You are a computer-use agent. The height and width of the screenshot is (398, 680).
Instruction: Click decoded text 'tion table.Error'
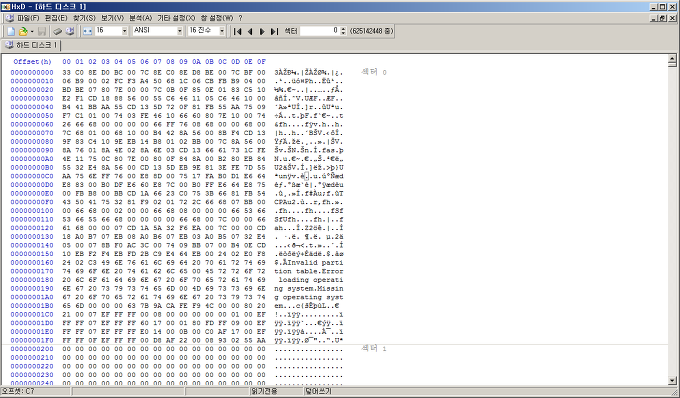tap(309, 271)
